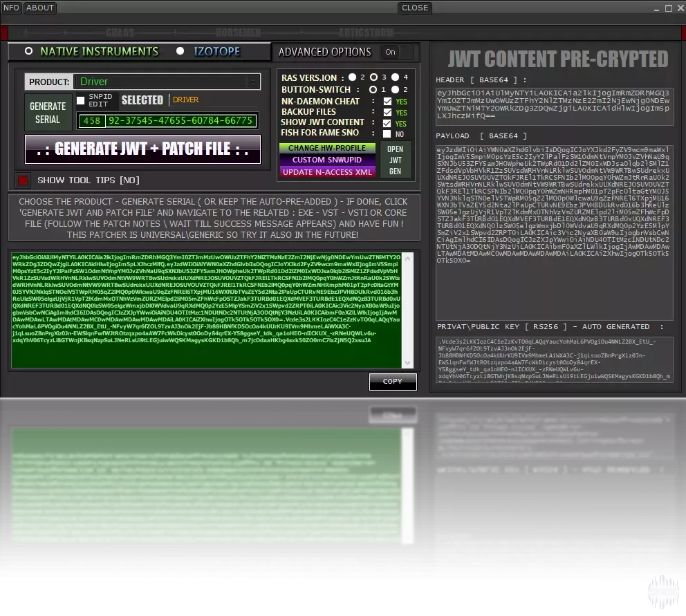Toggle Advanced Options On switch

pyautogui.click(x=397, y=52)
